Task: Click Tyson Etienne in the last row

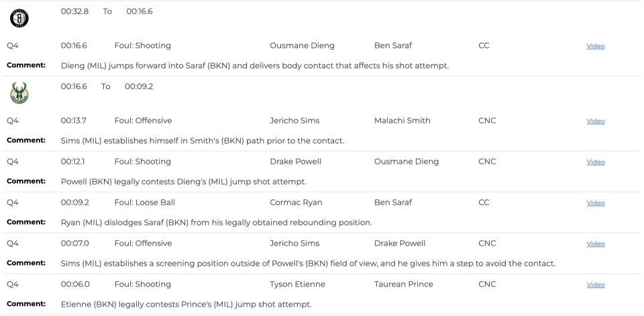Action: click(297, 284)
